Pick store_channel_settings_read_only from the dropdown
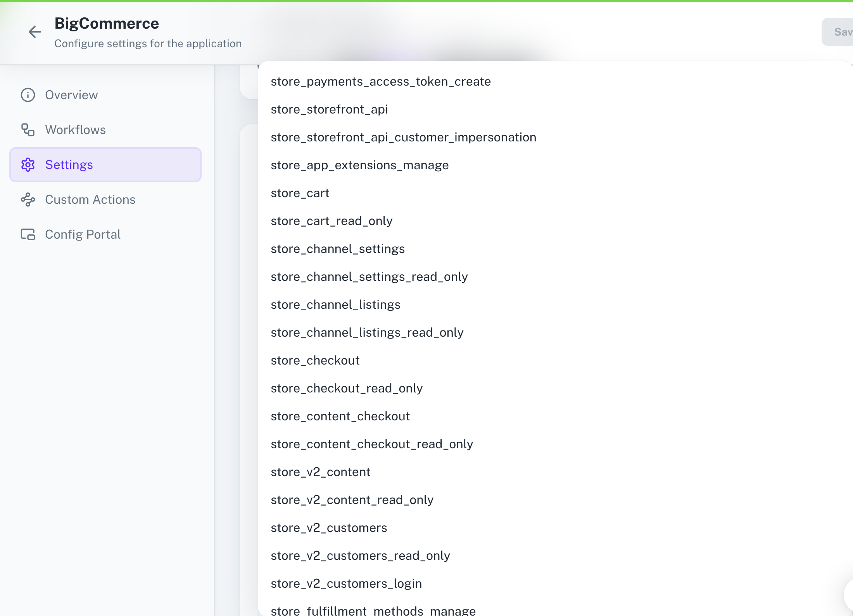Image resolution: width=853 pixels, height=616 pixels. coord(369,276)
